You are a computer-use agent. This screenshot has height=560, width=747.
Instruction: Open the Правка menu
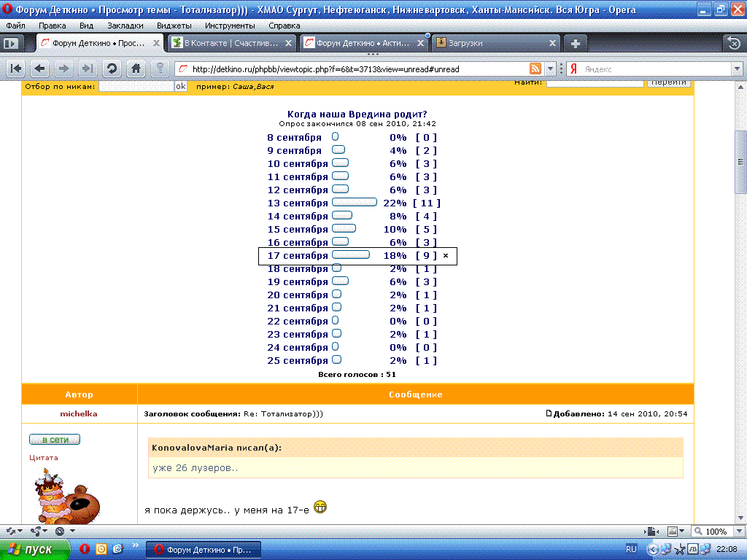pos(53,26)
